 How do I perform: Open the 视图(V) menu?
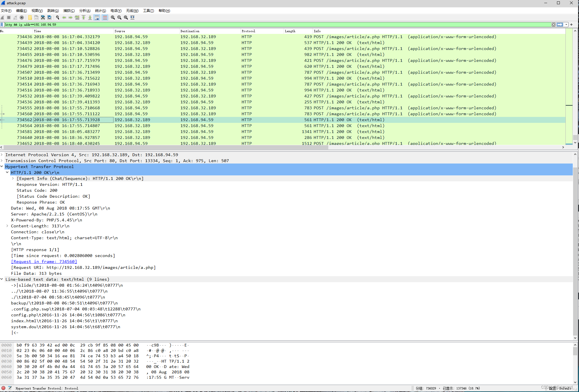point(37,11)
